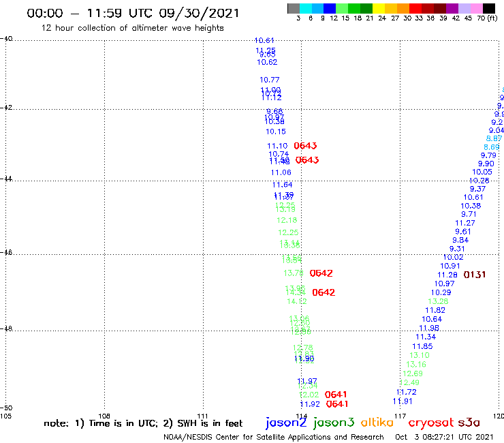Click the 111 longitude axis label
Screen dimensions: 504x443
(x=202, y=416)
